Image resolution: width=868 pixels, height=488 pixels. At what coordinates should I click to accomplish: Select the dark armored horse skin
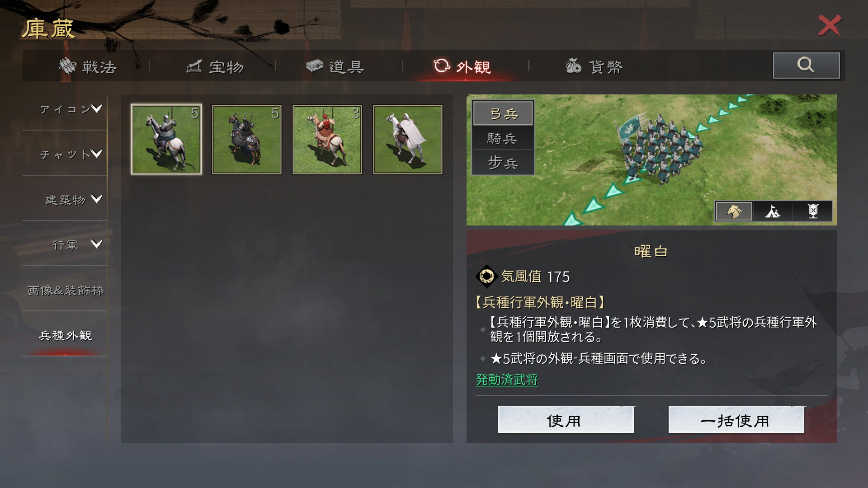tap(247, 139)
